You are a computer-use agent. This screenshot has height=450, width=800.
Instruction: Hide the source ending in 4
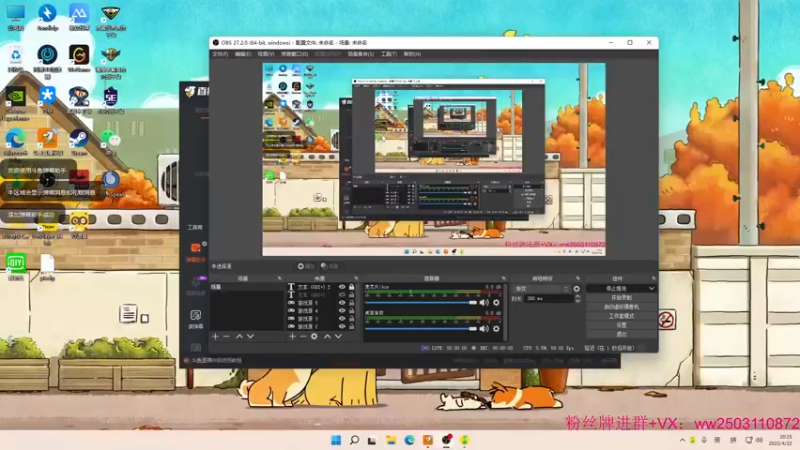pos(342,311)
